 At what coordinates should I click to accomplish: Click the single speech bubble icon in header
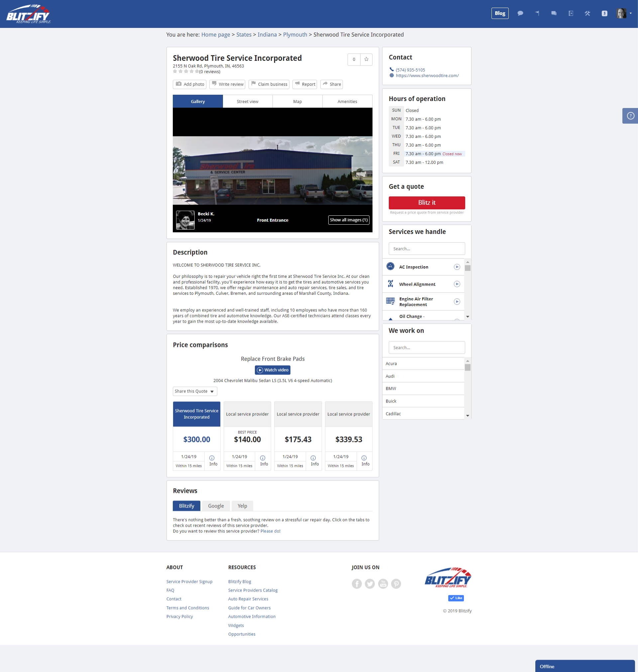520,13
